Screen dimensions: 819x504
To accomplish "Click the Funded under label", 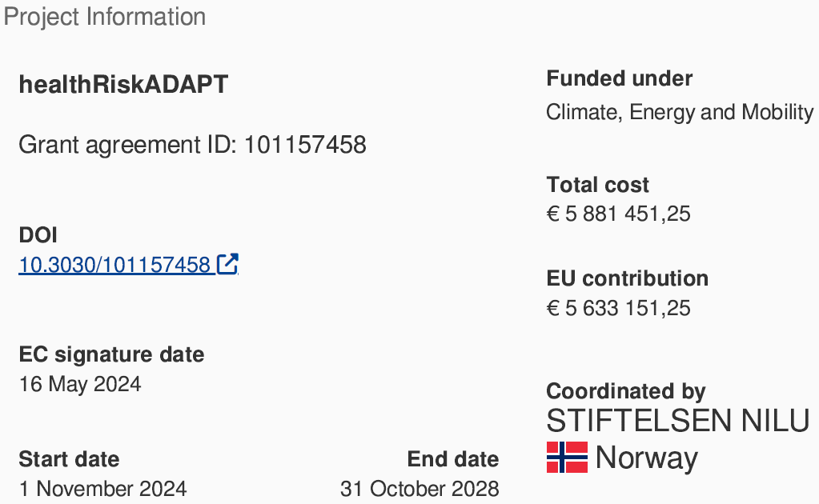I will tap(619, 78).
